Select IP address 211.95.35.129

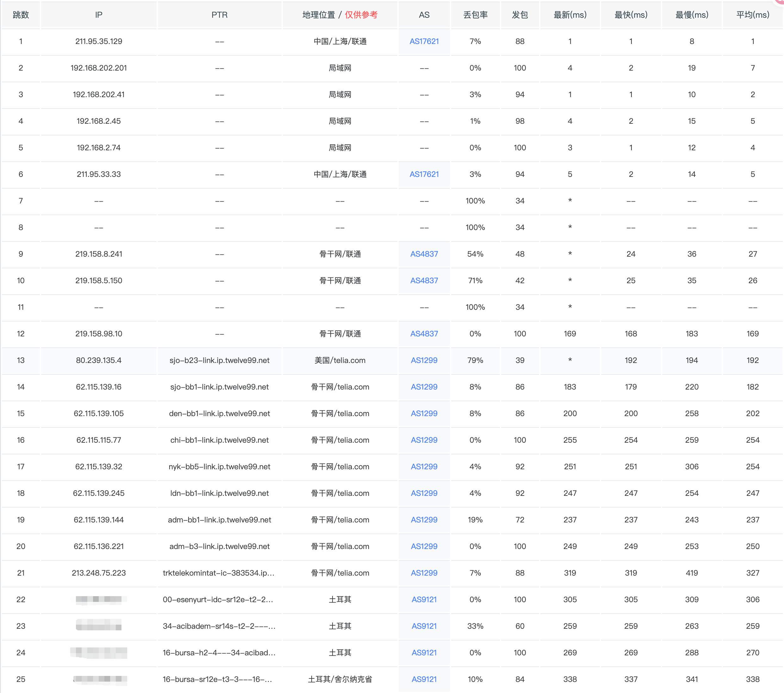[99, 41]
